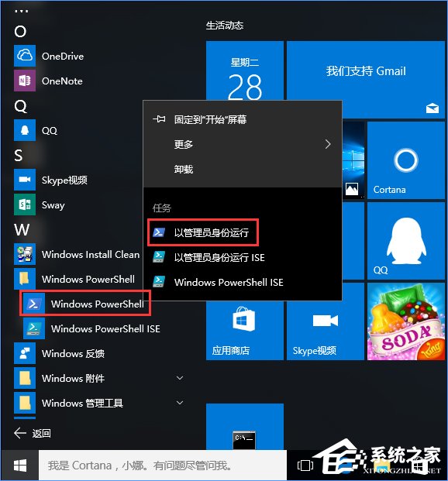448x481 pixels.
Task: Click the Cortana search box
Action: [163, 466]
